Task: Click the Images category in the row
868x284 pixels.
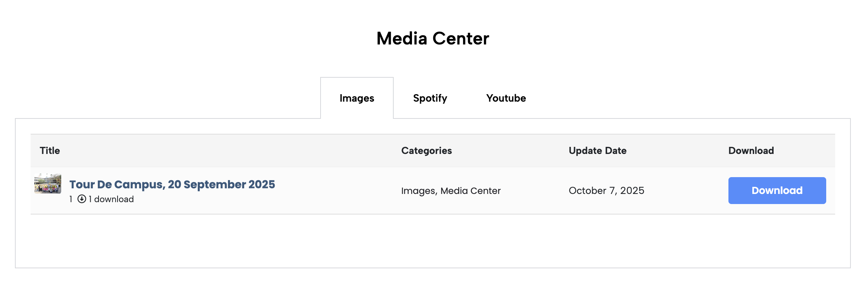Action: pyautogui.click(x=418, y=191)
